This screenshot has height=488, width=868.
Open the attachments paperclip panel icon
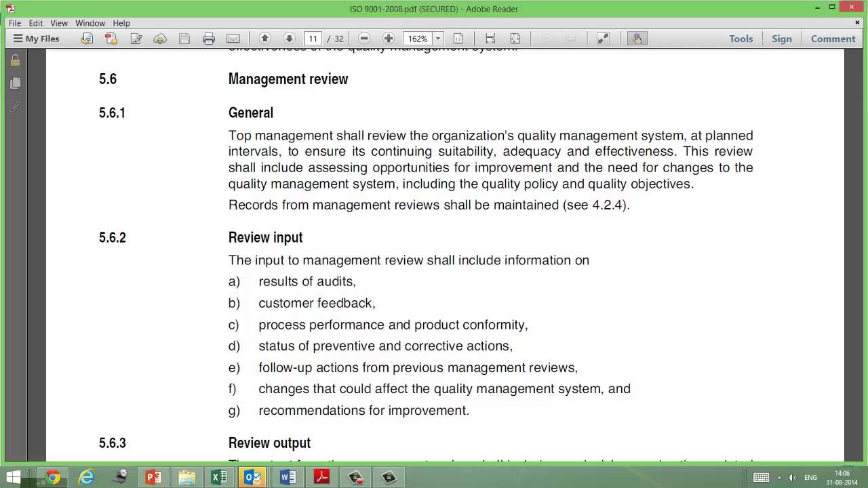point(15,107)
